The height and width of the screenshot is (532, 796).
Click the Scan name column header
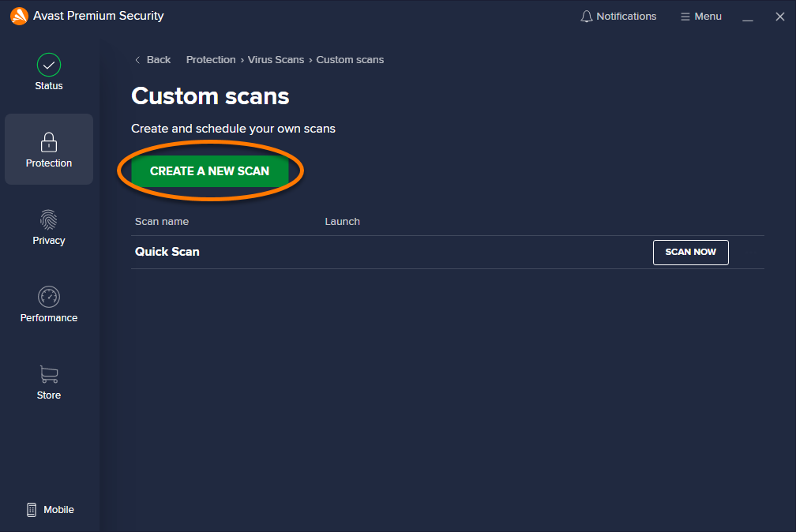pyautogui.click(x=161, y=221)
